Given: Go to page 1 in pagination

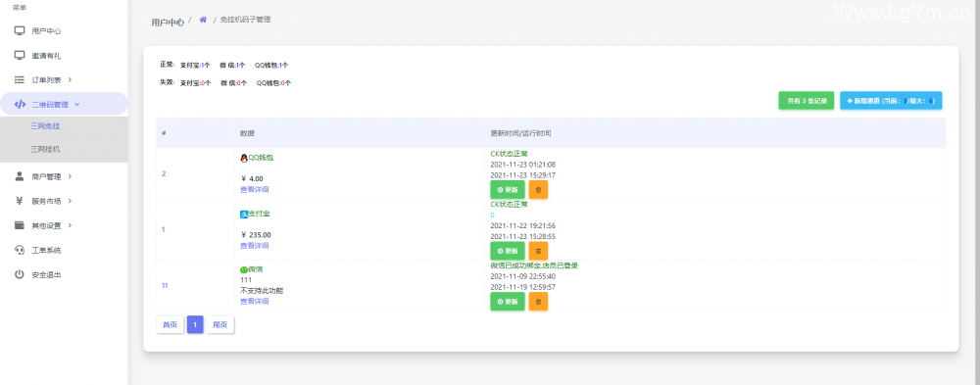Looking at the screenshot, I should (195, 325).
